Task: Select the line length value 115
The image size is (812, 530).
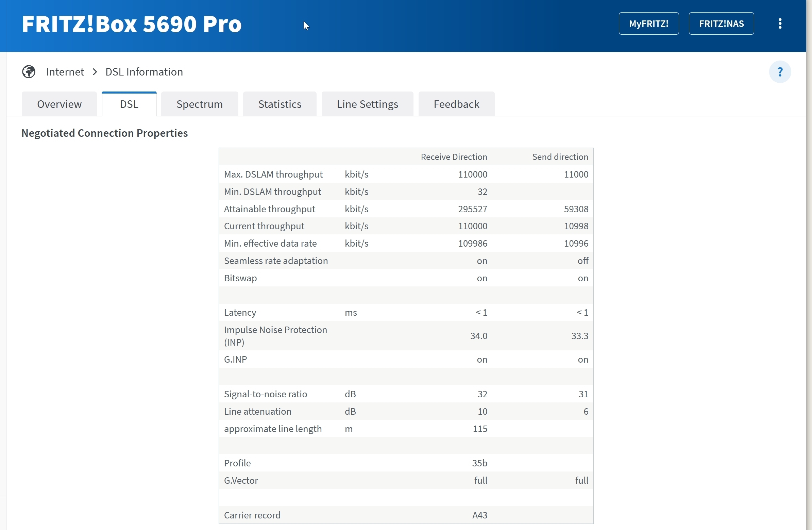Action: (x=480, y=429)
